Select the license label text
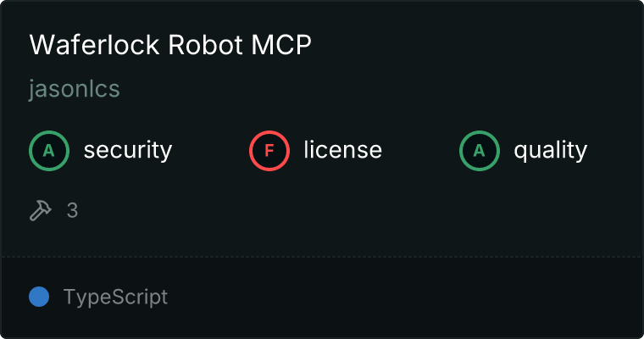This screenshot has width=644, height=339. pyautogui.click(x=343, y=149)
